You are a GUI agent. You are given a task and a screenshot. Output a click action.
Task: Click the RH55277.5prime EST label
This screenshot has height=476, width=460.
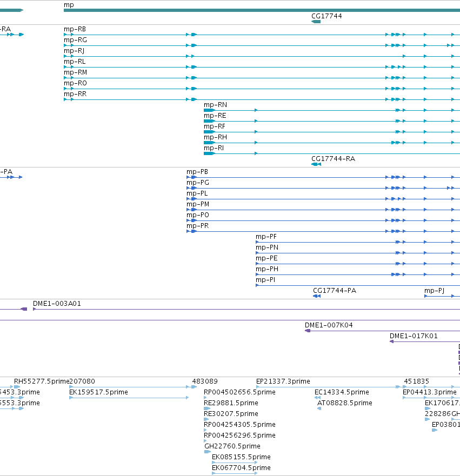42,381
